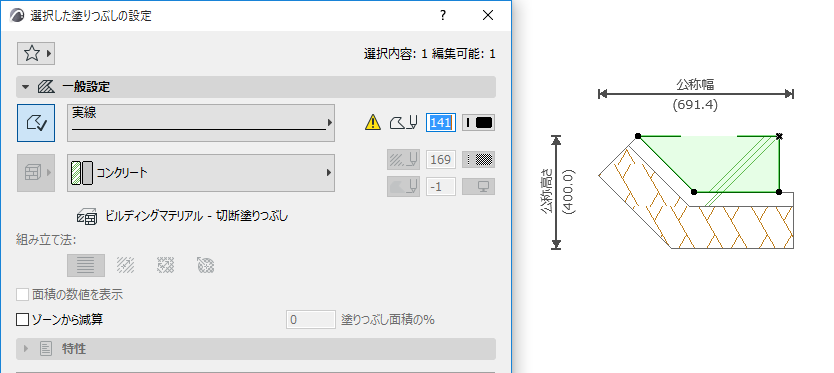The height and width of the screenshot is (373, 834).
Task: Click the top-left node of green fill
Action: 638,136
